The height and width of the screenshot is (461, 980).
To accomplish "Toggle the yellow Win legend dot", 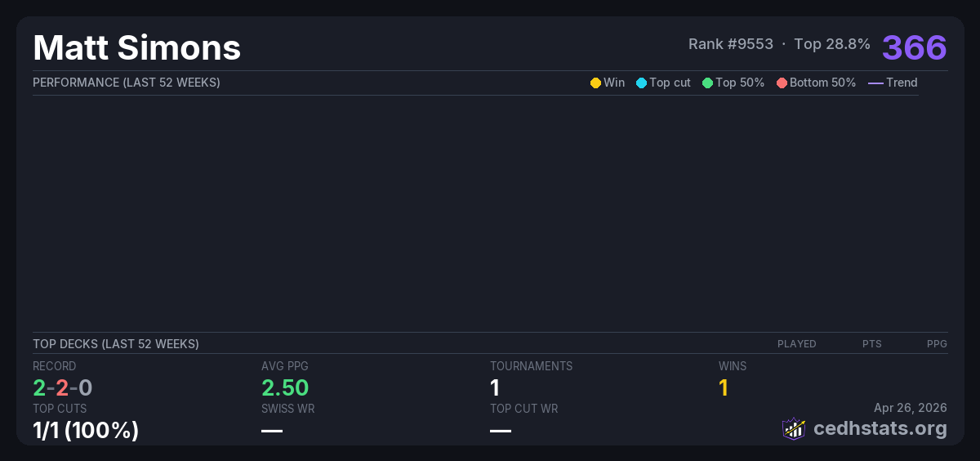I will coord(595,83).
